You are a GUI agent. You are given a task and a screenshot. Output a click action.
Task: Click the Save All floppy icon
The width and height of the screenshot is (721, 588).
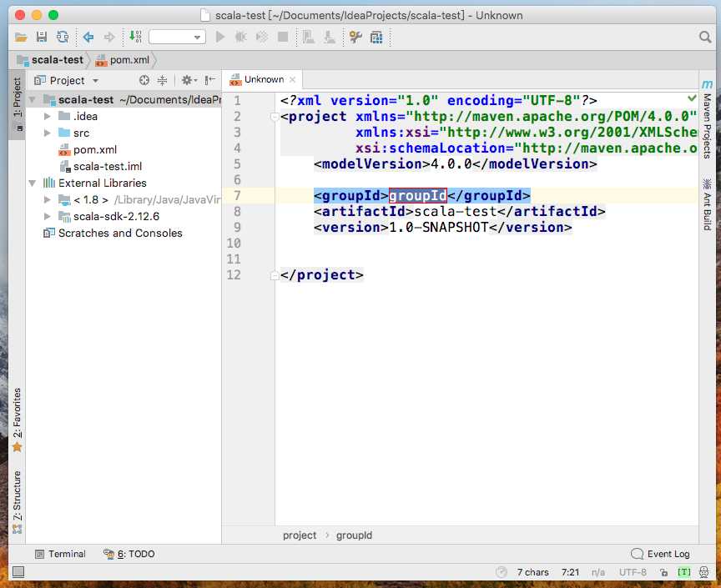42,37
